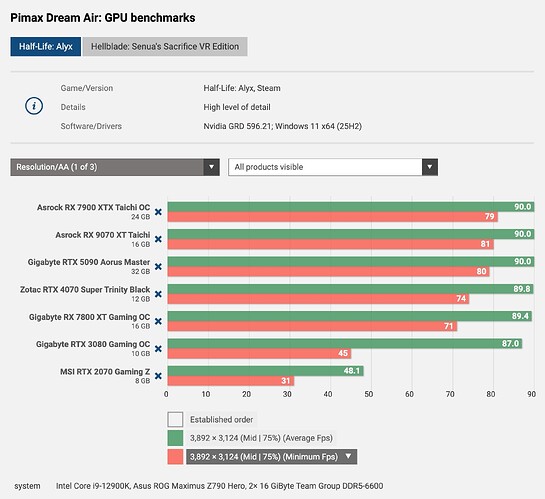Click the 45 minimum bar for RTX 3080
545x499 pixels.
point(259,353)
